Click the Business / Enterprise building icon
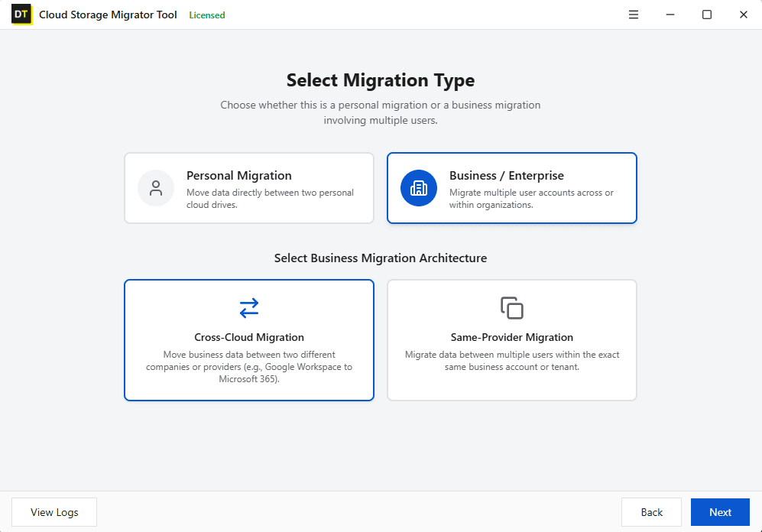 pos(419,188)
